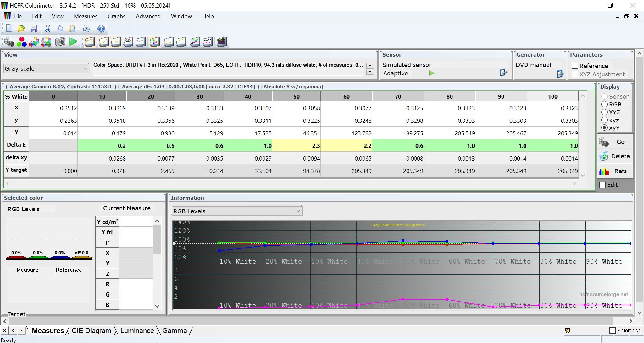Open the CIE diagram graph icon
The height and width of the screenshot is (343, 644).
pos(155,42)
